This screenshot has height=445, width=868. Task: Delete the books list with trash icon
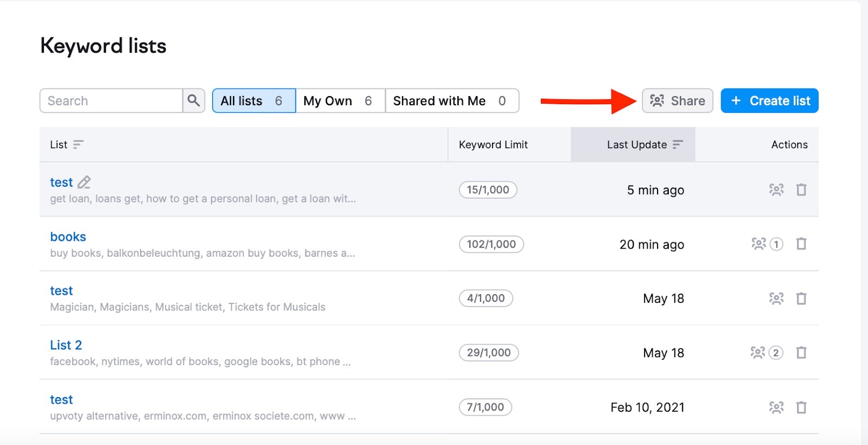[801, 244]
